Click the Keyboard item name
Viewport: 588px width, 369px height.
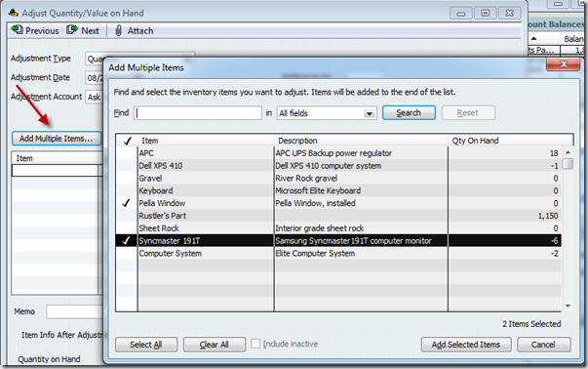pyautogui.click(x=156, y=190)
